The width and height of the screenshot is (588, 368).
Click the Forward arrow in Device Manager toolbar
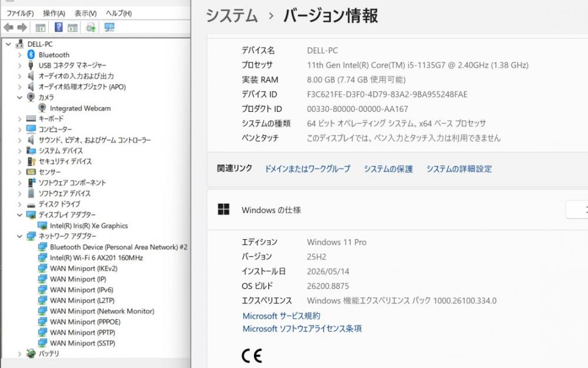tap(22, 28)
